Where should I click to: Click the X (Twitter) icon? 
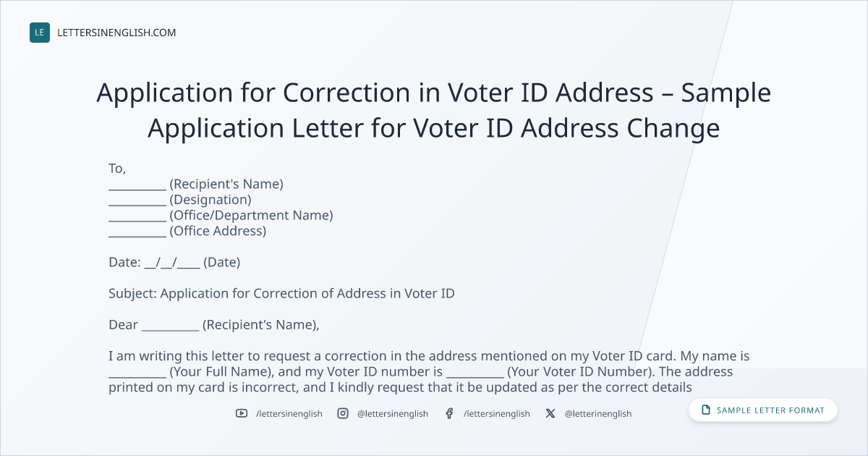click(550, 413)
